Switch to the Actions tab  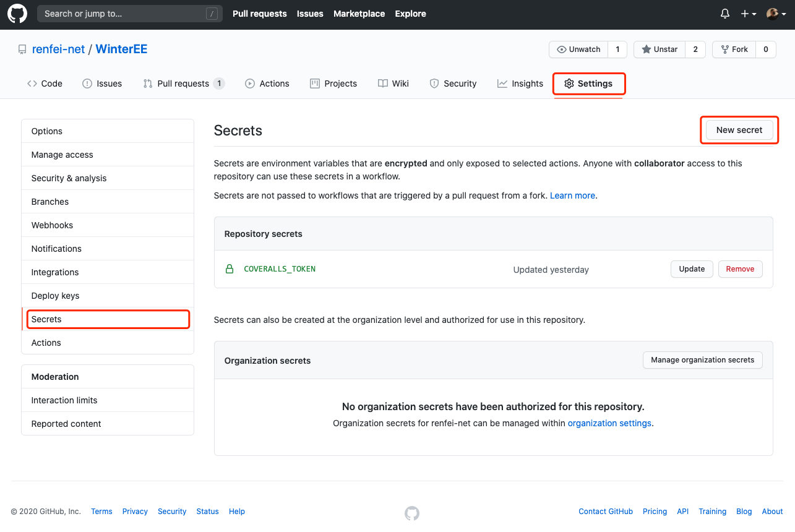coord(267,84)
